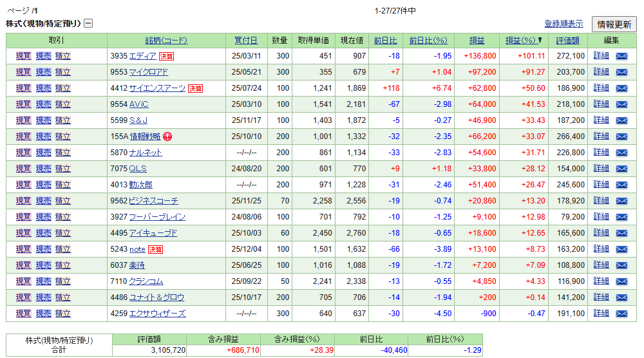644x358 pixels.
Task: Click the 決算 badge next to エディア
Action: pos(167,57)
